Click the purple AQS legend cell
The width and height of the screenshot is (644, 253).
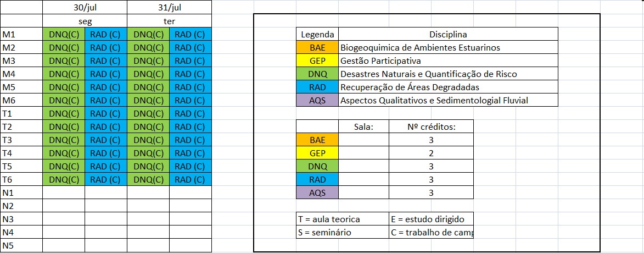point(317,100)
